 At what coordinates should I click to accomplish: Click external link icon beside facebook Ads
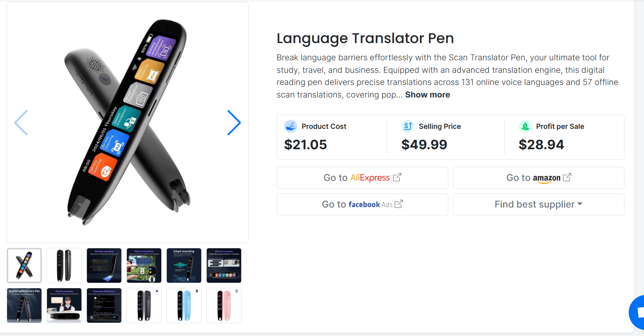click(x=399, y=204)
